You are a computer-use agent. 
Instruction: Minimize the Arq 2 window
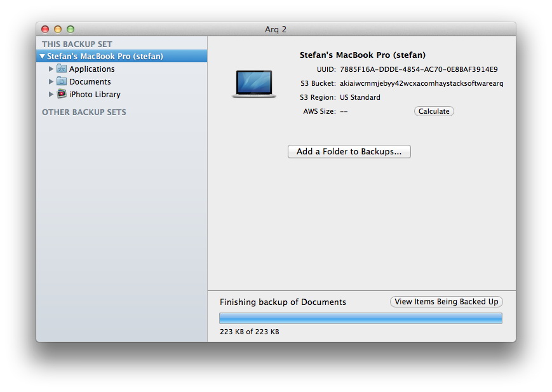58,29
